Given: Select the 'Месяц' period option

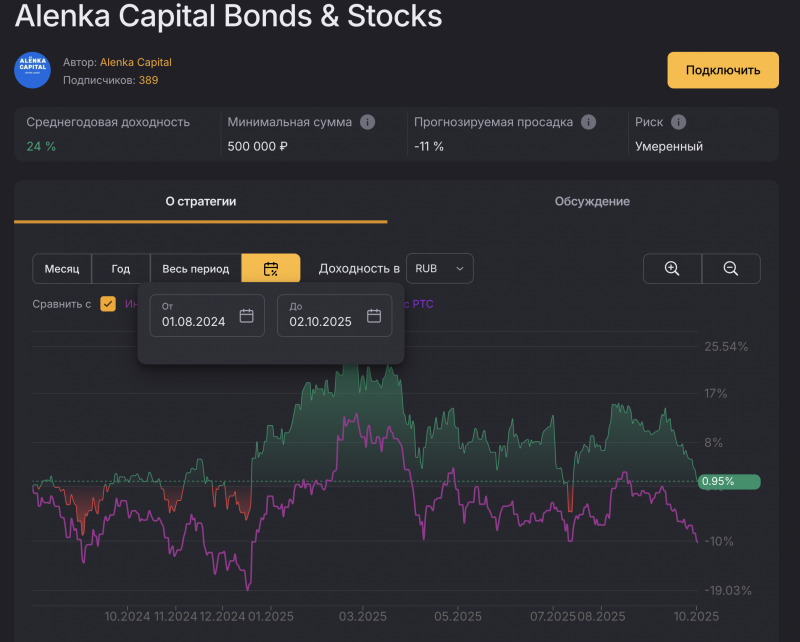Looking at the screenshot, I should click(62, 269).
